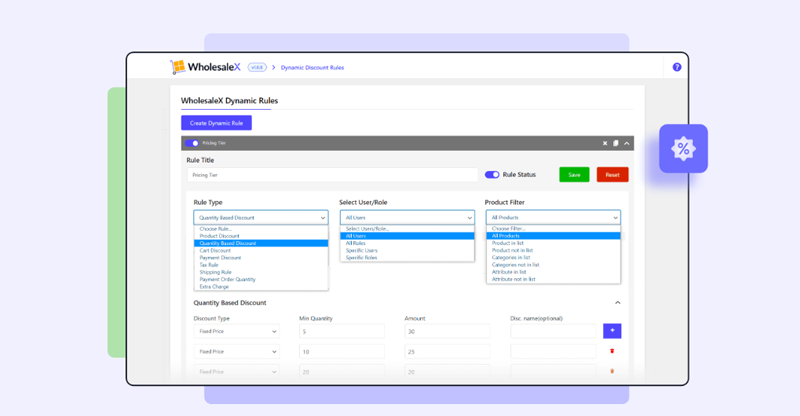Click the version badge next to WholesaleX
800x416 pixels.
click(257, 67)
